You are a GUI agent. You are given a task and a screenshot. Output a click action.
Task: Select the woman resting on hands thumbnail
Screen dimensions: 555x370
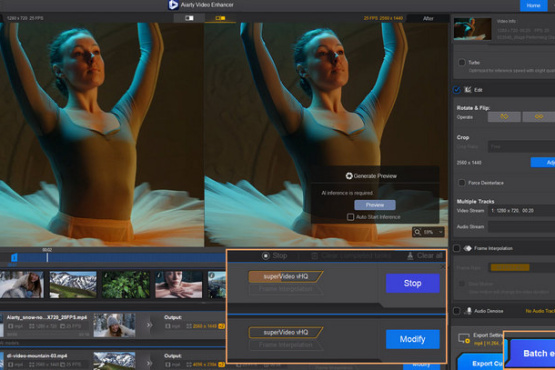click(x=178, y=285)
